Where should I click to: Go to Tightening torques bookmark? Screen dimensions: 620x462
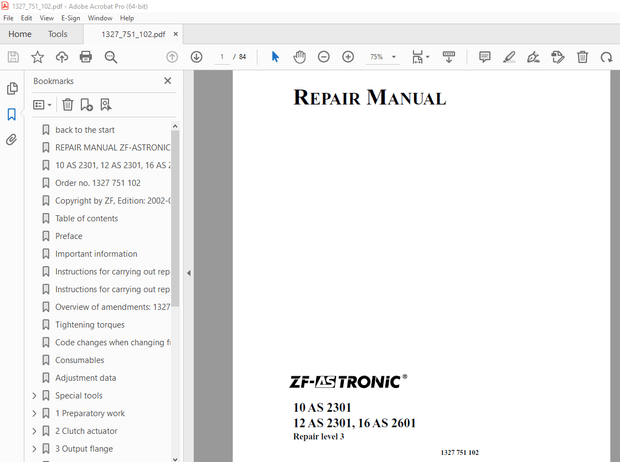pos(90,325)
